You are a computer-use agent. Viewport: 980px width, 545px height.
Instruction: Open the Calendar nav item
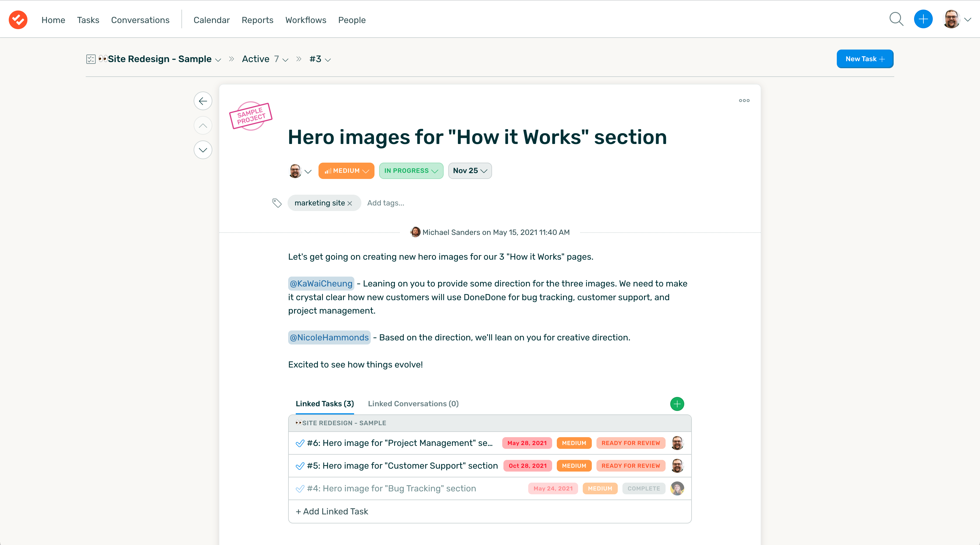[x=211, y=20]
